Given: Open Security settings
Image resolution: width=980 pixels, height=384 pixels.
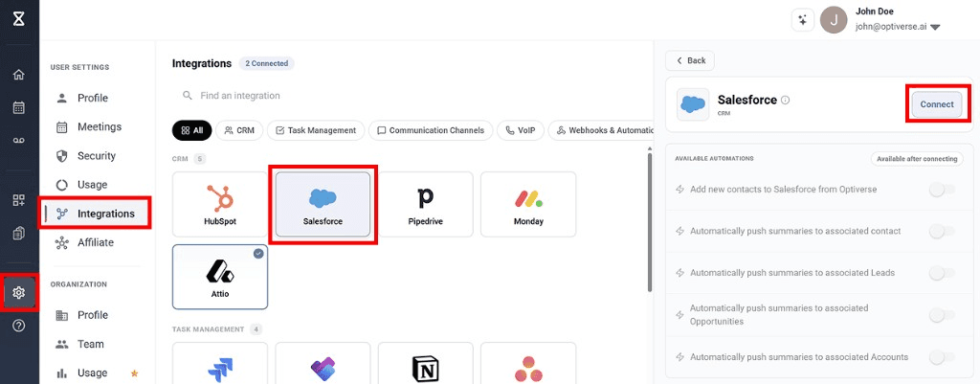Looking at the screenshot, I should pyautogui.click(x=97, y=156).
